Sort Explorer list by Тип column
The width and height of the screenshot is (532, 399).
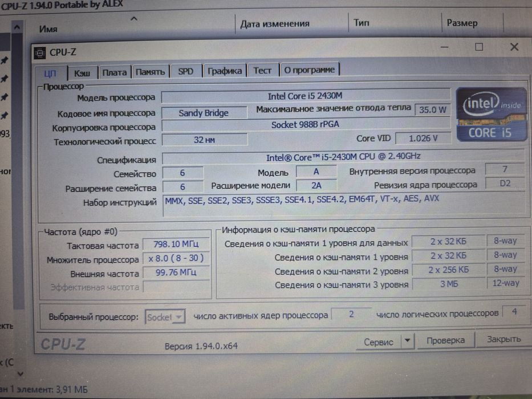[362, 23]
